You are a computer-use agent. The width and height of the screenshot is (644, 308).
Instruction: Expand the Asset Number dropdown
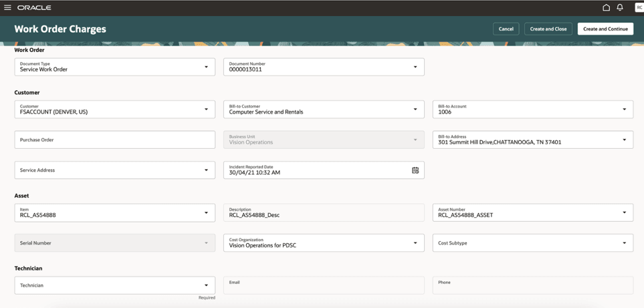coord(625,213)
